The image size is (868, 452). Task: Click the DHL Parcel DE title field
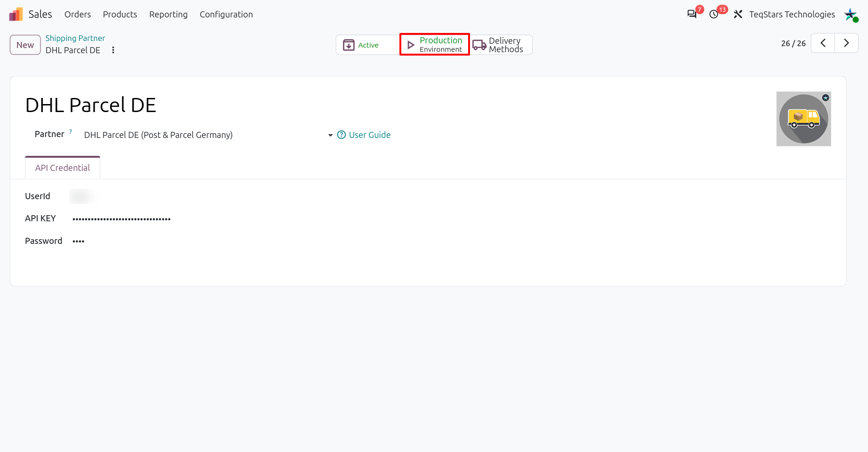coord(91,105)
